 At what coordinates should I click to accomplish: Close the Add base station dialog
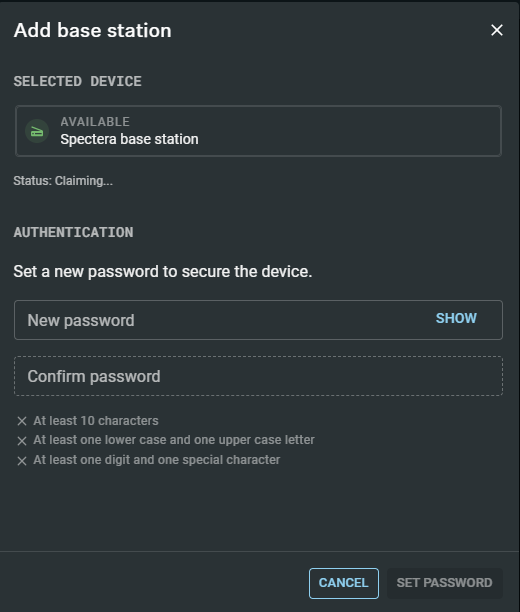[x=497, y=30]
